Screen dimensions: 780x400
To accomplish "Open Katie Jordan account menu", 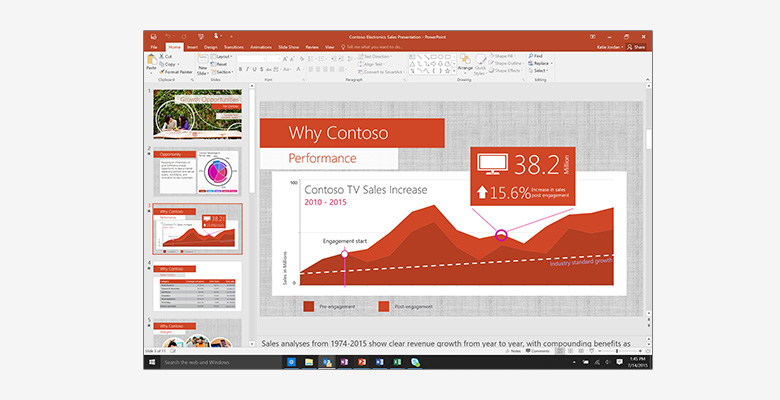I will (x=610, y=47).
